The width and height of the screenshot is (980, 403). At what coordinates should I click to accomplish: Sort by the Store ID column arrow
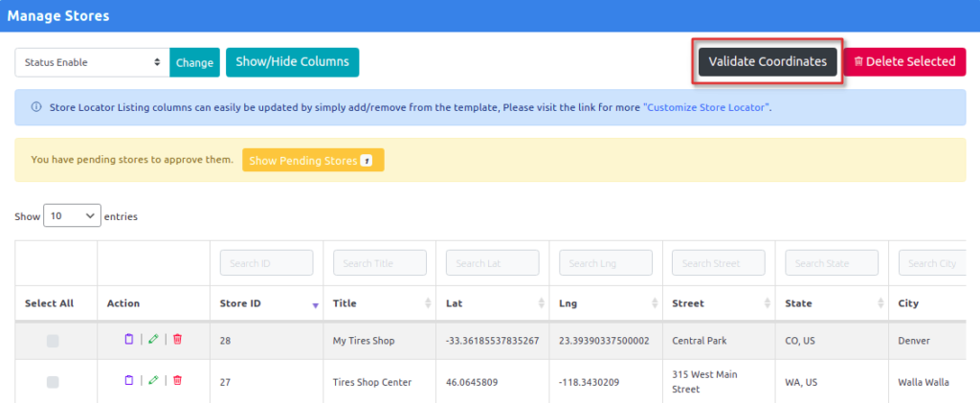[316, 304]
